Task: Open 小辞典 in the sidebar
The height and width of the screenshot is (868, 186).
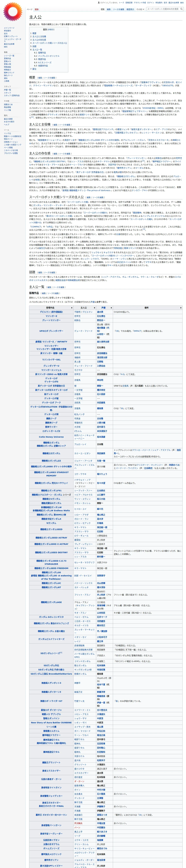Action: tap(6, 81)
